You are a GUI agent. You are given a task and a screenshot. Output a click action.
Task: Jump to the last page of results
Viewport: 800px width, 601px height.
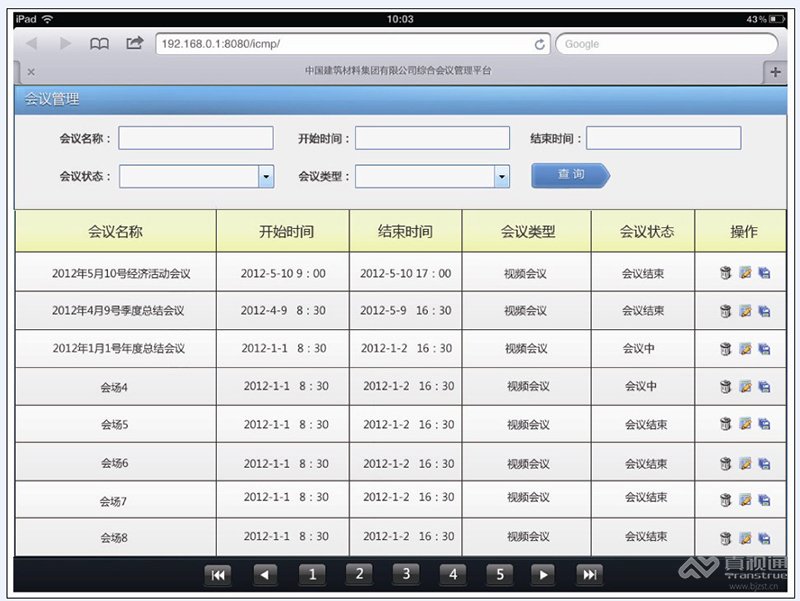[590, 574]
